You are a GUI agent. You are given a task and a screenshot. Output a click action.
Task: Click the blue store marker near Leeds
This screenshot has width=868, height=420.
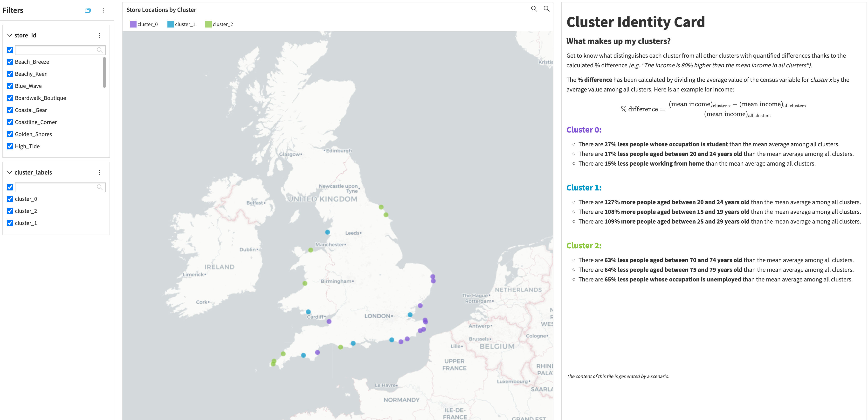tap(328, 232)
